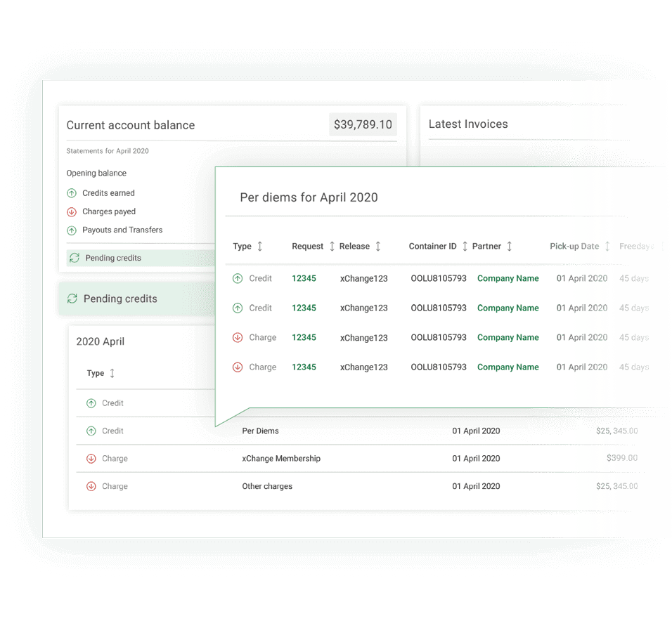
Task: Open Company Name in first Credit row
Action: click(508, 278)
